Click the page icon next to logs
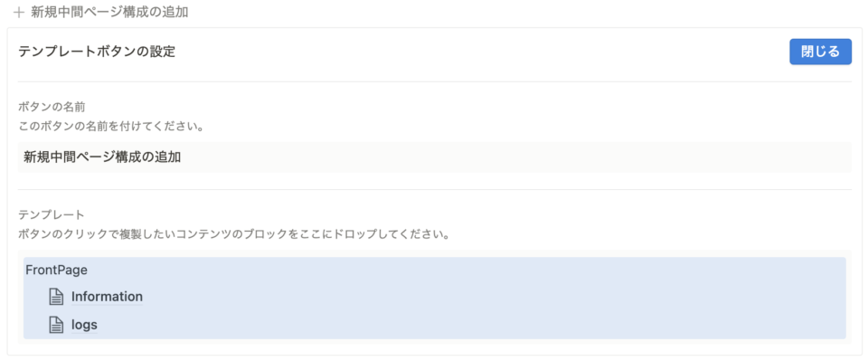The height and width of the screenshot is (361, 868). 55,325
